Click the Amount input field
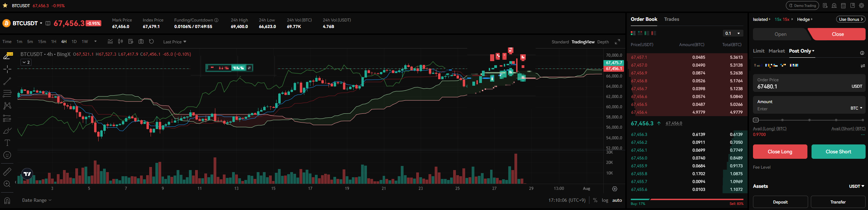868x210 pixels. click(809, 105)
